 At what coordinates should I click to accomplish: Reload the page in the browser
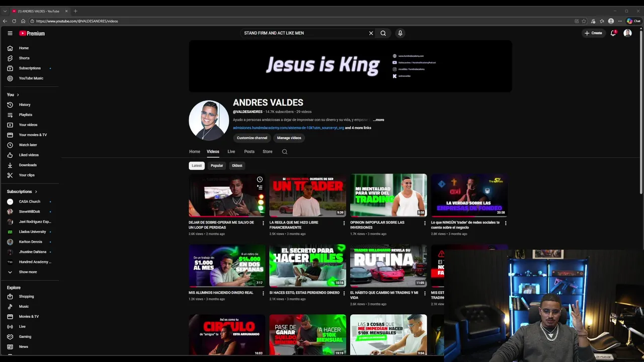[x=14, y=21]
